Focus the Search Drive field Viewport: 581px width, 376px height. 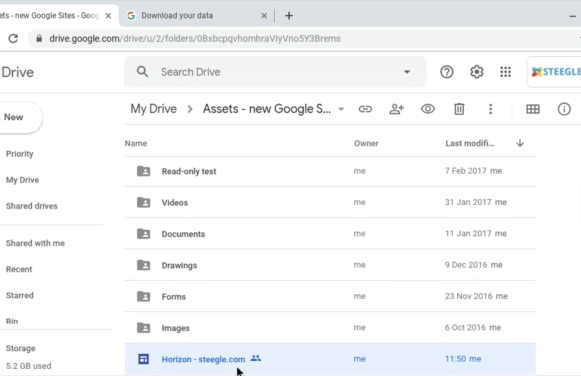(x=274, y=72)
